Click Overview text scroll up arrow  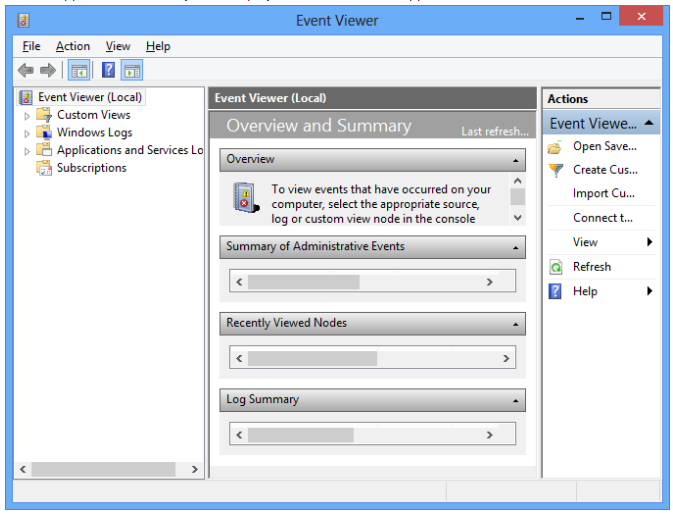(518, 181)
